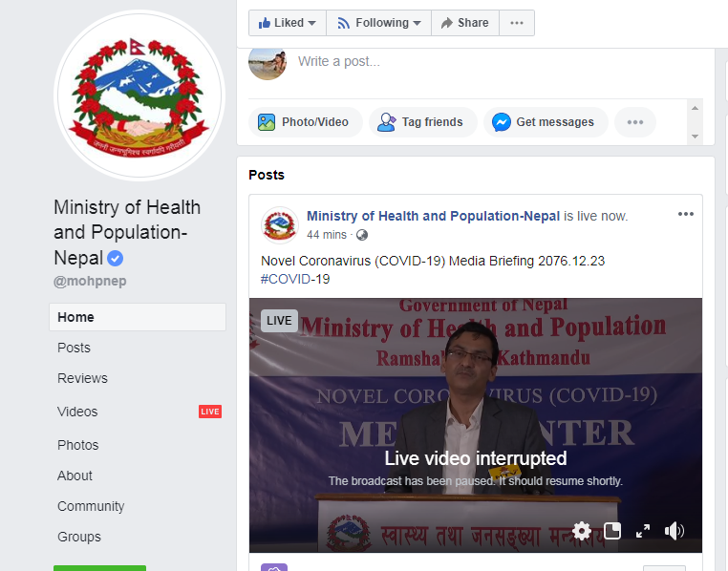Mute the live video volume
The height and width of the screenshot is (571, 728).
pyautogui.click(x=674, y=531)
